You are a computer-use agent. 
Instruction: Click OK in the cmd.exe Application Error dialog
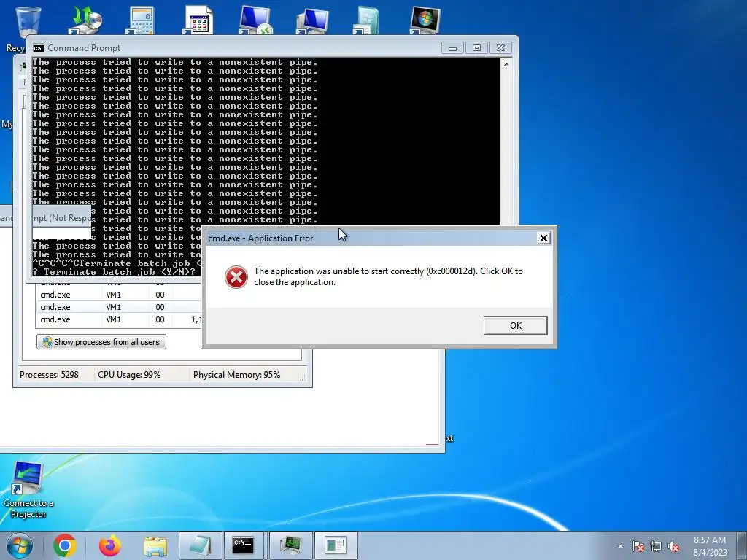(516, 326)
